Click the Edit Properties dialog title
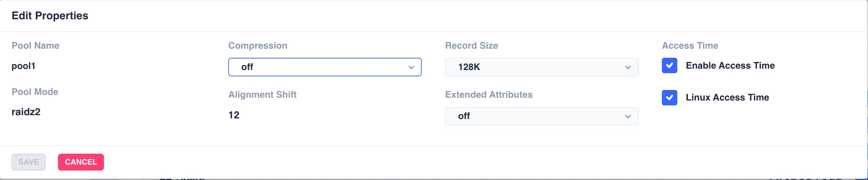 (50, 16)
